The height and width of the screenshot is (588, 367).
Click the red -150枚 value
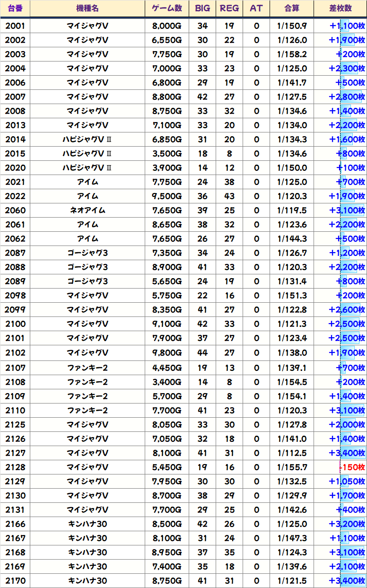[x=352, y=467]
